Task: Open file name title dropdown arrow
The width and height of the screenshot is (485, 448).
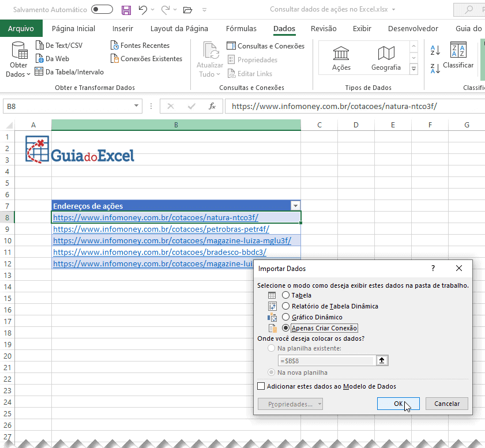Action: point(393,10)
